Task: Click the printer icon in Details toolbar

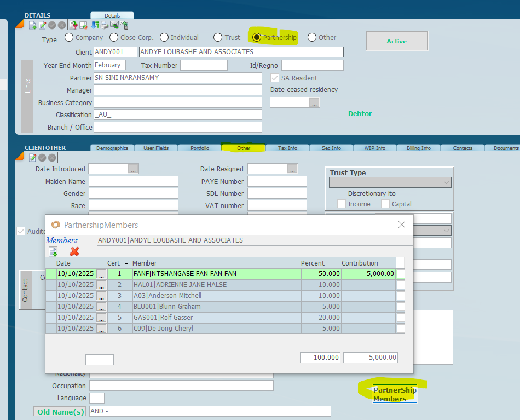Action: [105, 25]
